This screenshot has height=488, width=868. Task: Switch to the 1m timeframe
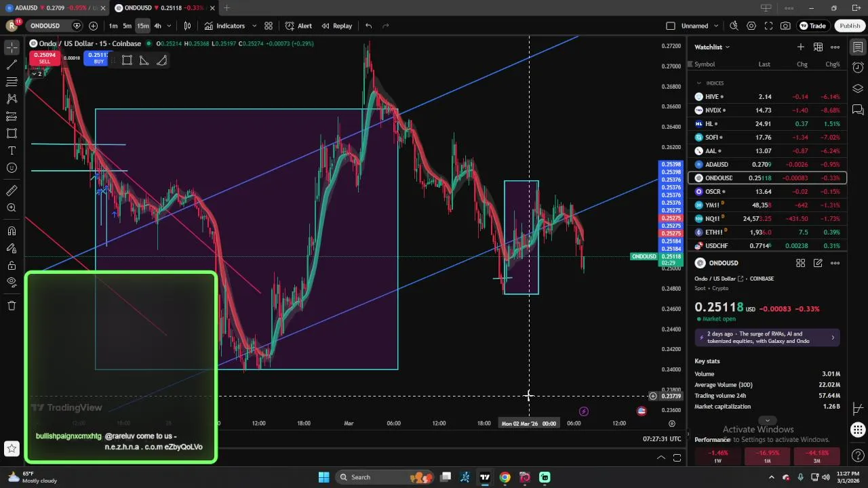click(113, 26)
